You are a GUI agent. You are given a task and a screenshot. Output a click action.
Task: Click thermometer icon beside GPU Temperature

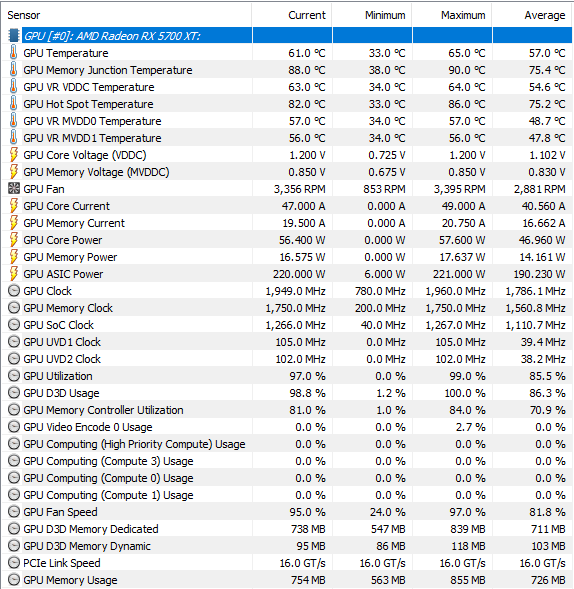(14, 53)
